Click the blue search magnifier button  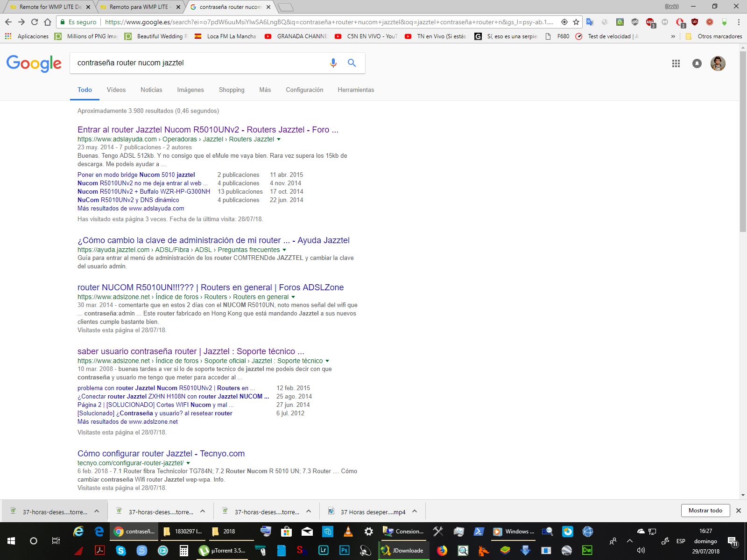(x=352, y=63)
